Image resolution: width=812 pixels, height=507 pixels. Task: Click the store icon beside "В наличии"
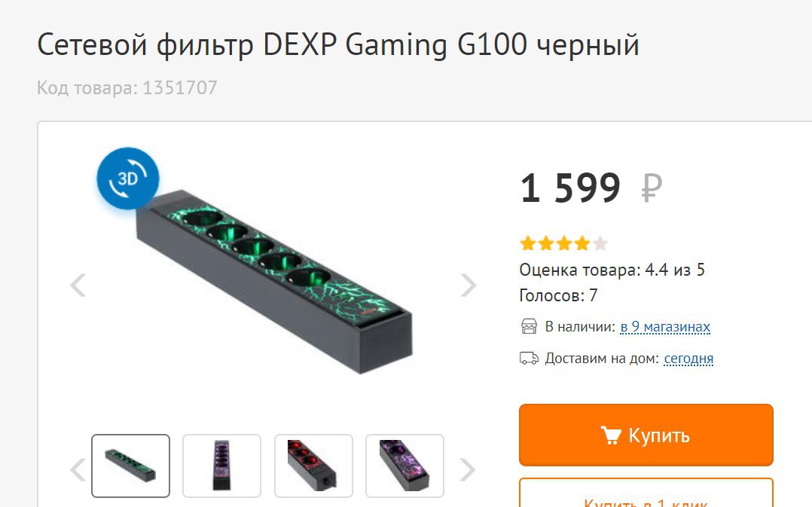[x=529, y=327]
